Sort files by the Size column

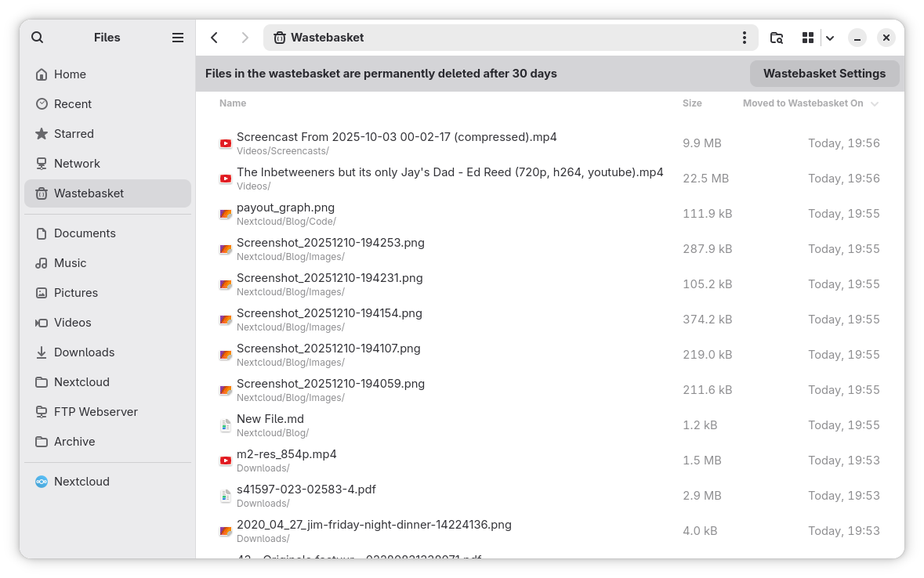tap(692, 103)
